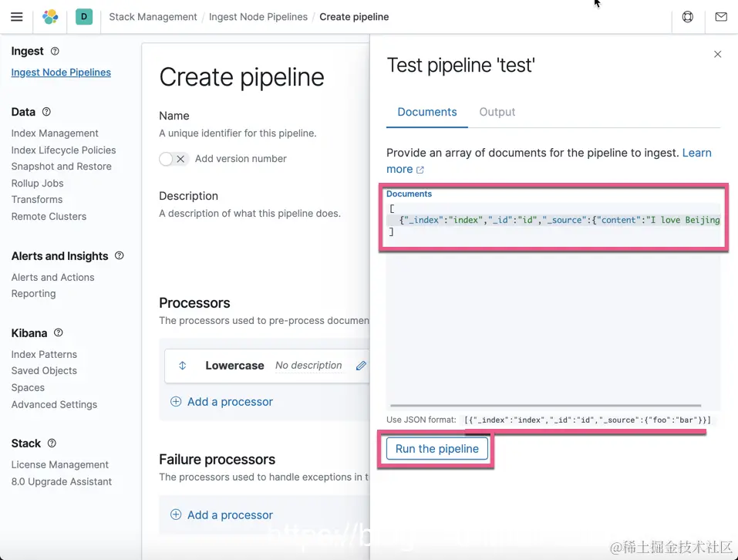Toggle the Add version number switch
Image resolution: width=738 pixels, height=560 pixels.
pyautogui.click(x=174, y=159)
